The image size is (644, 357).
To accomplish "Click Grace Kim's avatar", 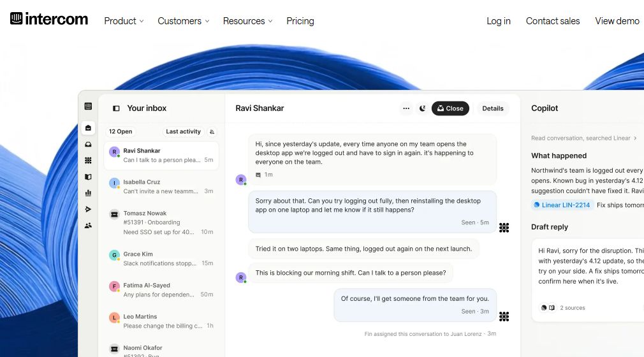I will tap(114, 255).
